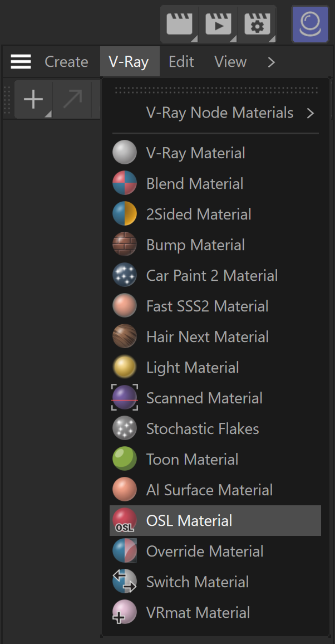Screen dimensions: 335x644
Task: Select VRmat Material entry
Action: click(215, 612)
